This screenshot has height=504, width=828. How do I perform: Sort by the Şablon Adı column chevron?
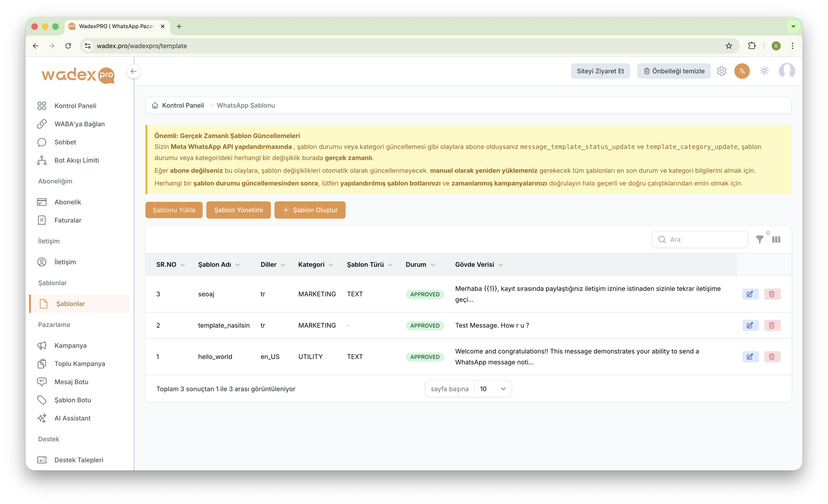pos(238,265)
